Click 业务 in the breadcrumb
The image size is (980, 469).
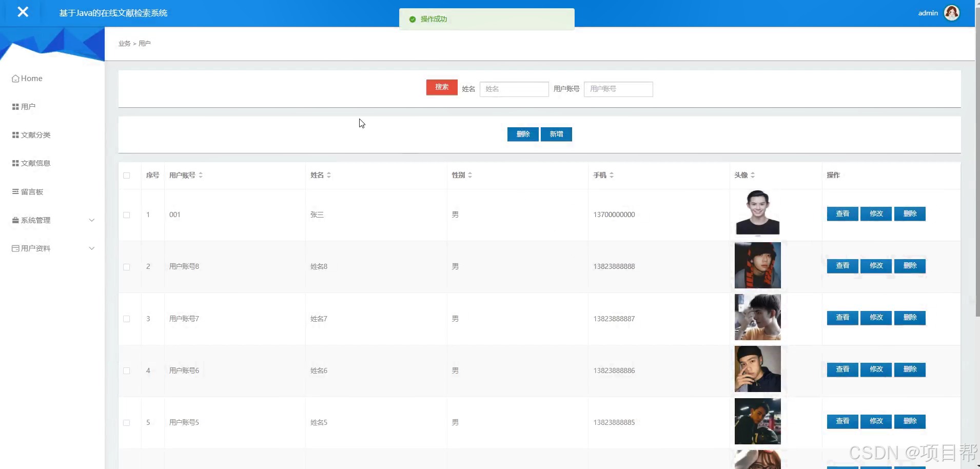click(124, 44)
